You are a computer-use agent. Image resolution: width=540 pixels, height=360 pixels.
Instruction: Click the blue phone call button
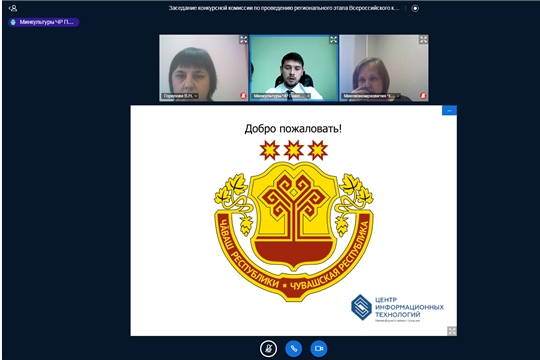point(294,349)
